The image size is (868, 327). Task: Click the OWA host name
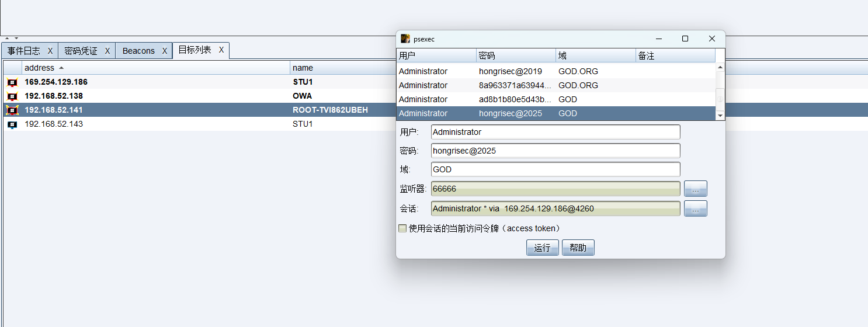pos(303,96)
